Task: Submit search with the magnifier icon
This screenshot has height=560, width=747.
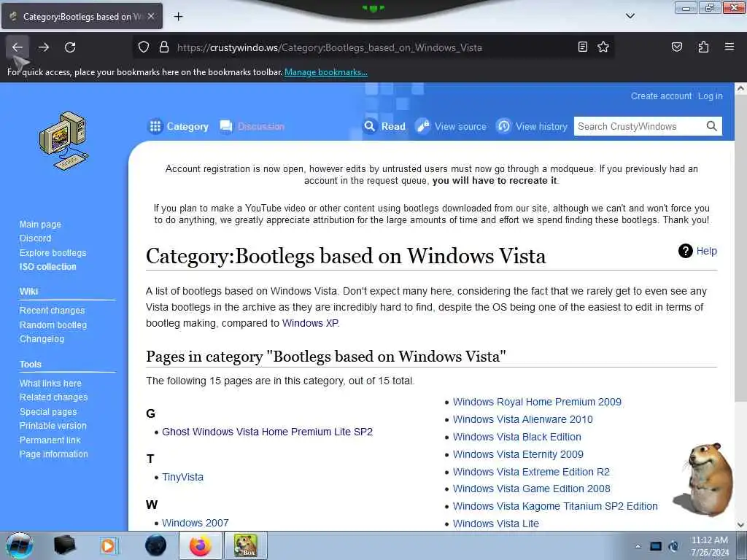Action: pyautogui.click(x=711, y=126)
